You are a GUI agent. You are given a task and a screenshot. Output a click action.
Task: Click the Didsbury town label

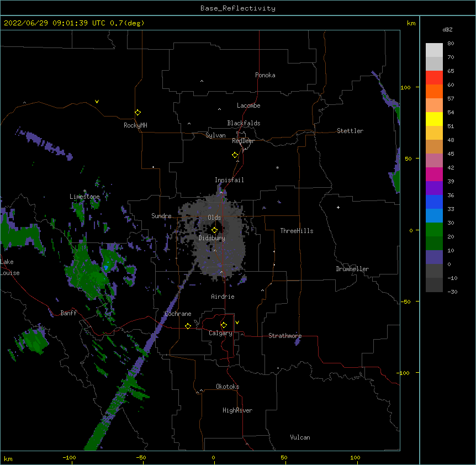click(x=212, y=238)
